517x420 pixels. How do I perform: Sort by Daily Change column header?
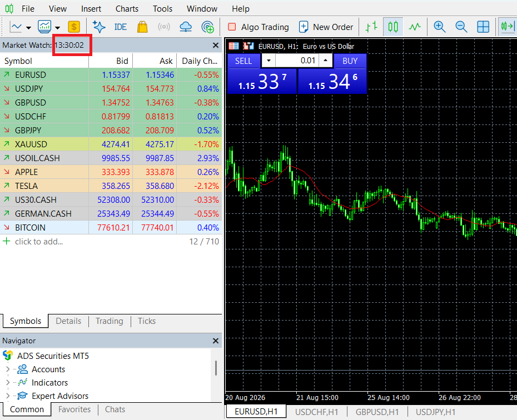coord(200,61)
